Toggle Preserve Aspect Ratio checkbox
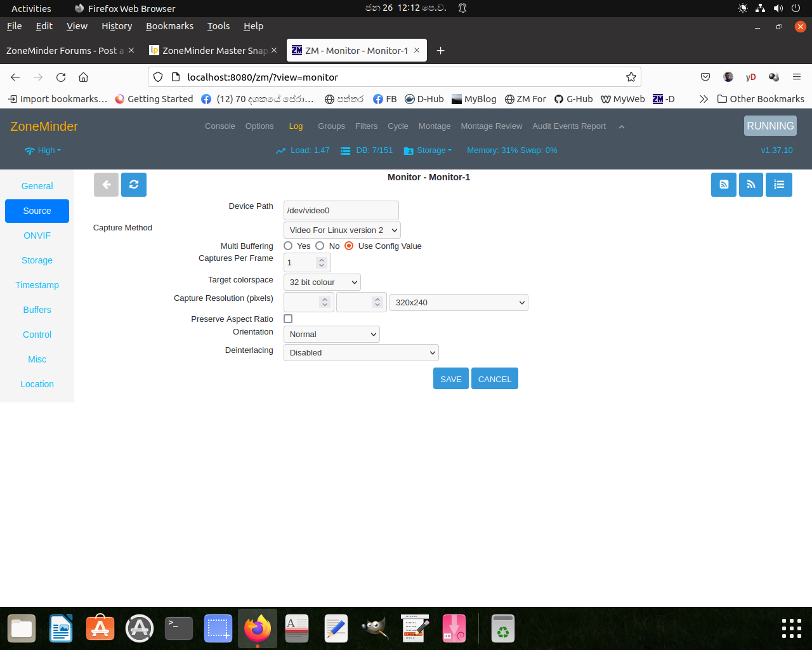The height and width of the screenshot is (650, 812). point(288,319)
